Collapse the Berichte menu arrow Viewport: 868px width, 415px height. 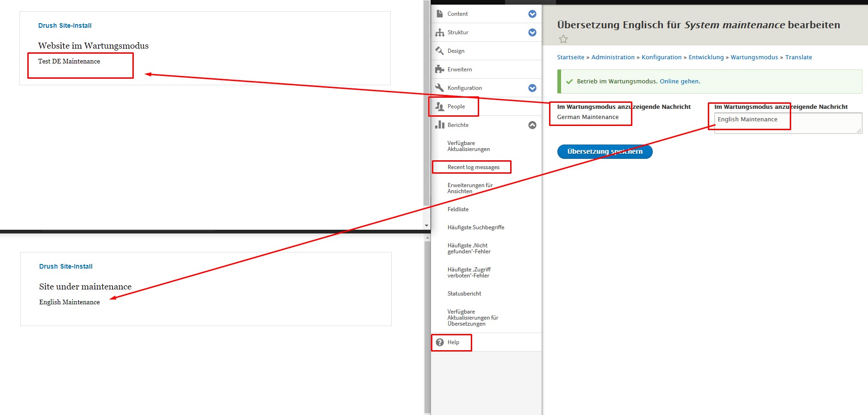[x=532, y=125]
